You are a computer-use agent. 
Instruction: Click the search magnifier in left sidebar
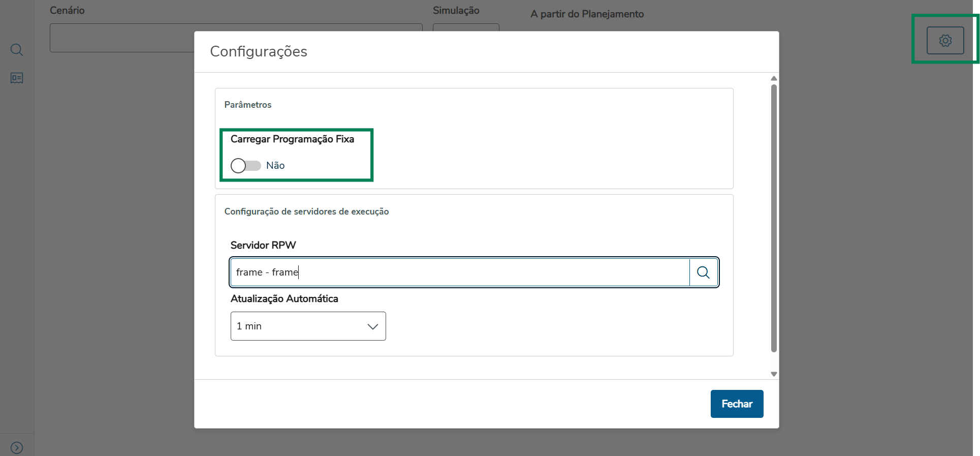[17, 50]
